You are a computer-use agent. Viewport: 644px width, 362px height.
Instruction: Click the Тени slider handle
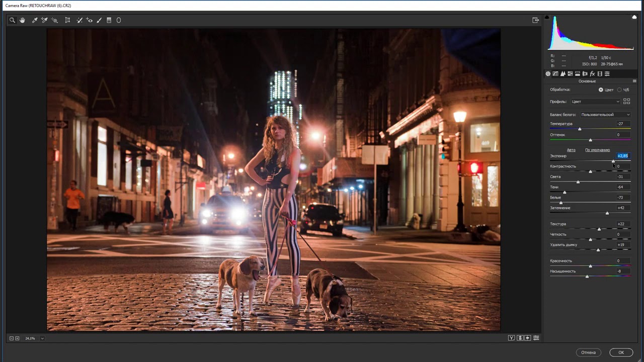pyautogui.click(x=565, y=193)
